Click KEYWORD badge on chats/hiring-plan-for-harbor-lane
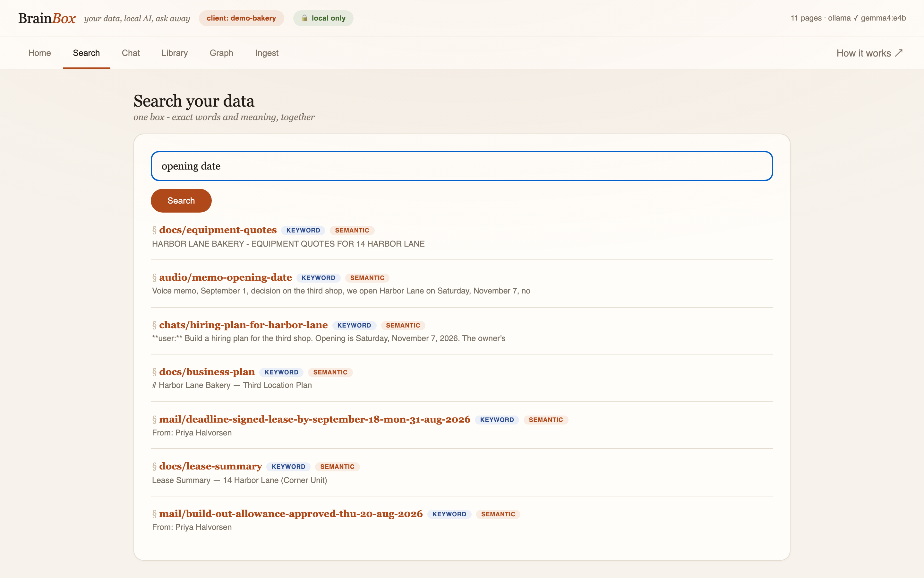This screenshot has width=924, height=578. (354, 325)
